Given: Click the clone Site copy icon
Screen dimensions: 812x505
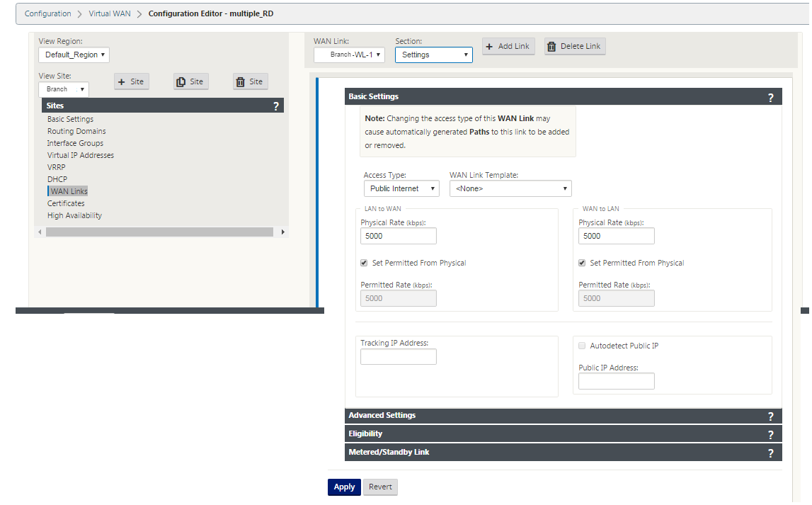Looking at the screenshot, I should pyautogui.click(x=181, y=82).
